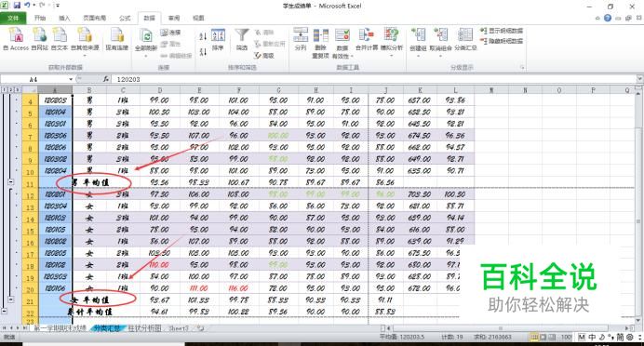Click the horizontal scrollbar at sheet bottom
Viewport: 644px width, 346px height.
[501, 328]
